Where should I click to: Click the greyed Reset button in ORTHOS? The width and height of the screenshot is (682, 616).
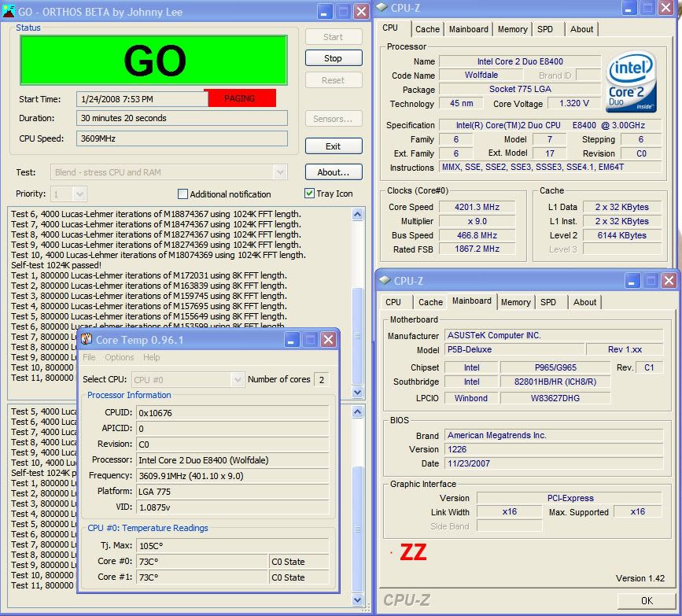pyautogui.click(x=334, y=80)
